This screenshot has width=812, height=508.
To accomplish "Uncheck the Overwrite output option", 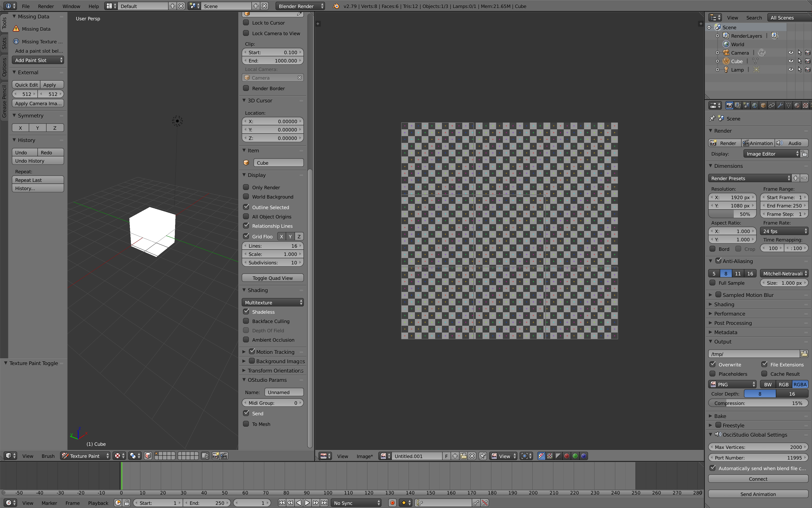I will 713,364.
